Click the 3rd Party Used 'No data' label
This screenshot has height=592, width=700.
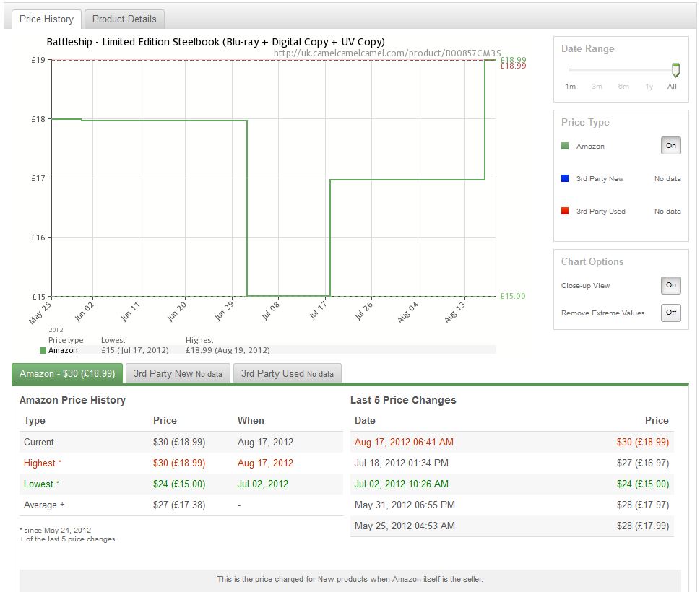pyautogui.click(x=667, y=212)
